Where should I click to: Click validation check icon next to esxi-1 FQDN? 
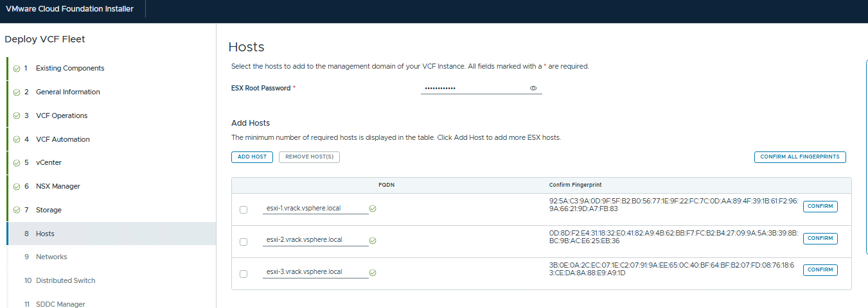point(373,209)
